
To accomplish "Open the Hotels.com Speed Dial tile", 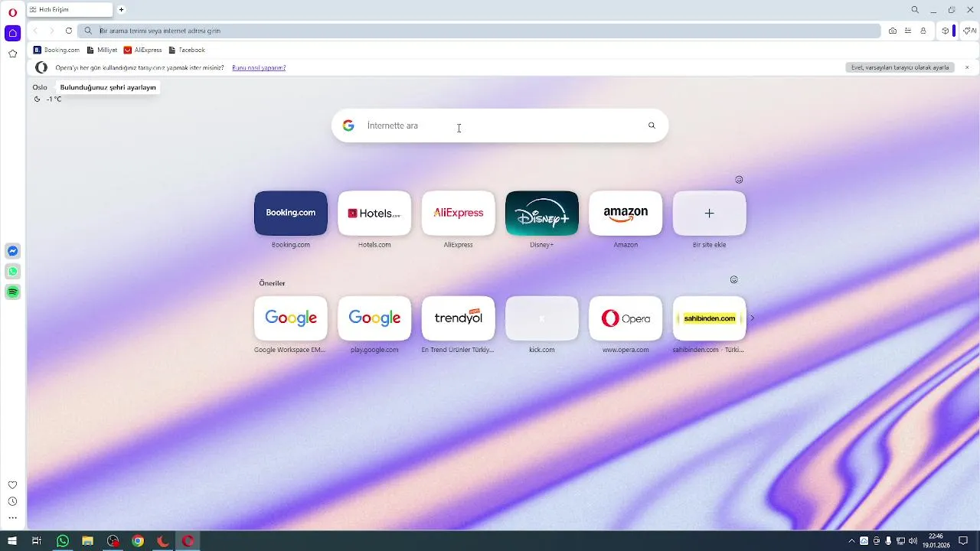I will click(374, 213).
